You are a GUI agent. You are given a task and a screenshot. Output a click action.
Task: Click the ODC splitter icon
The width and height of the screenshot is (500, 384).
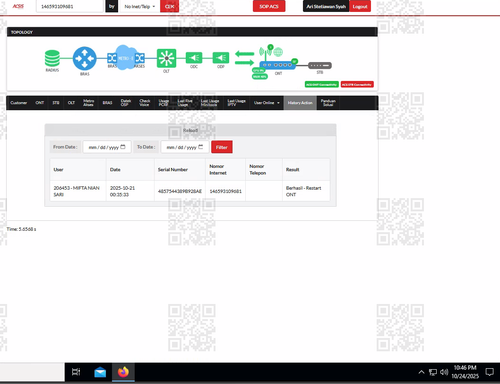194,58
